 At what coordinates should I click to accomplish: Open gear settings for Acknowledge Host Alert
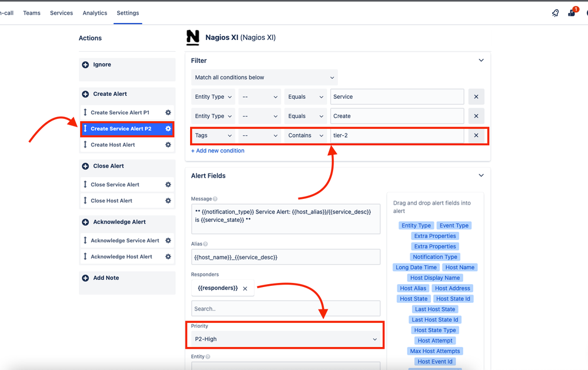pos(168,256)
